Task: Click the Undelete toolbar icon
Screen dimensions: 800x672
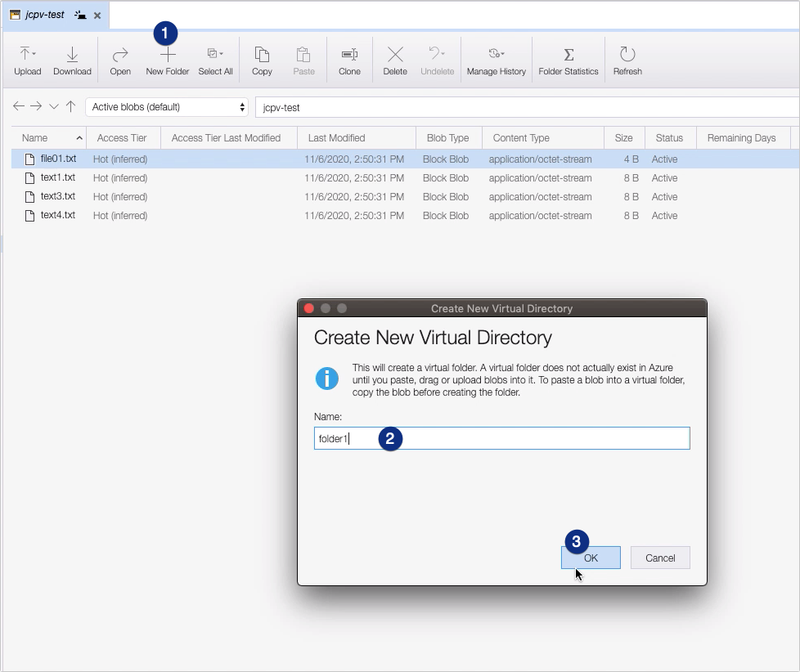Action: pyautogui.click(x=437, y=57)
